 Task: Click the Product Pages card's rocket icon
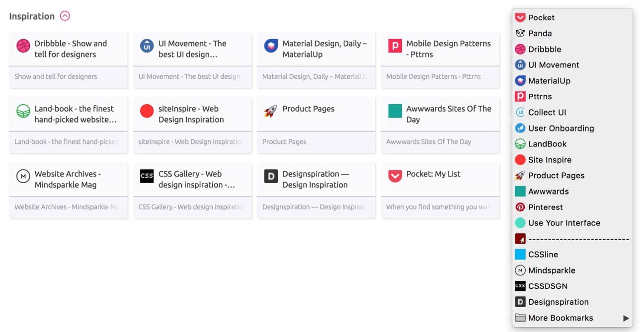click(x=271, y=111)
